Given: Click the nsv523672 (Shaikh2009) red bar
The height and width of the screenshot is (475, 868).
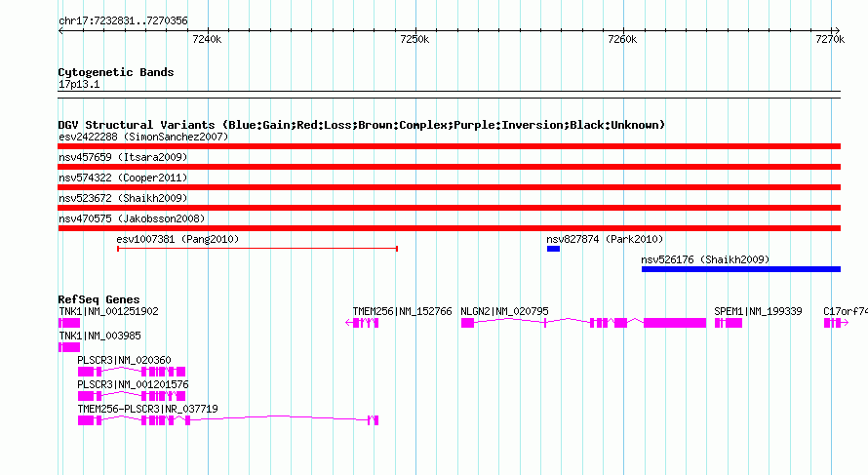Looking at the screenshot, I should [x=449, y=208].
